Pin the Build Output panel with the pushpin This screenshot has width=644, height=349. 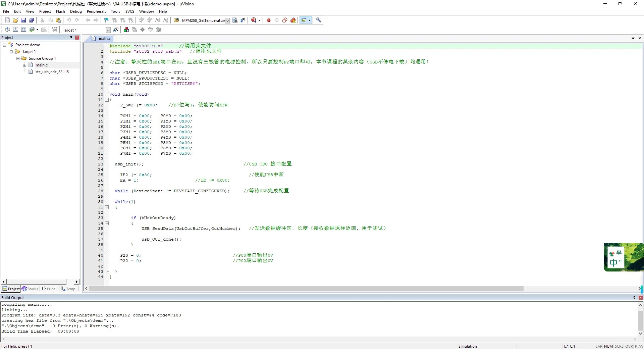coord(634,298)
